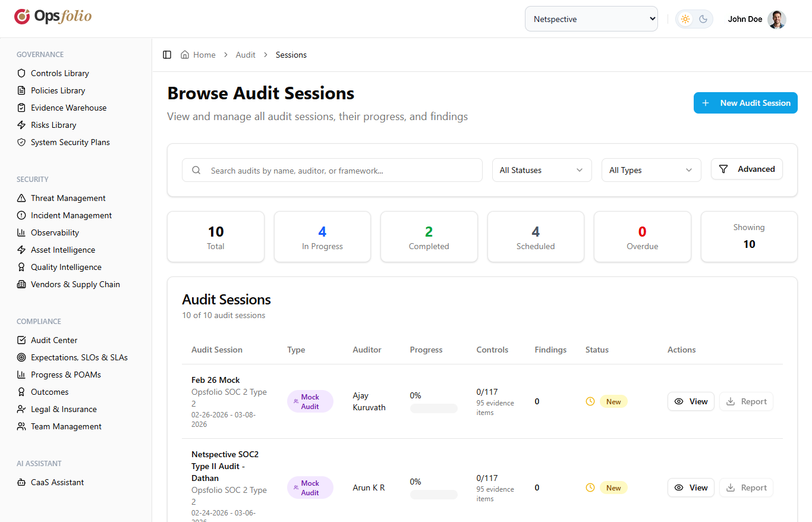Screen dimensions: 812x522
Task: Switch to dark mode
Action: [x=703, y=18]
